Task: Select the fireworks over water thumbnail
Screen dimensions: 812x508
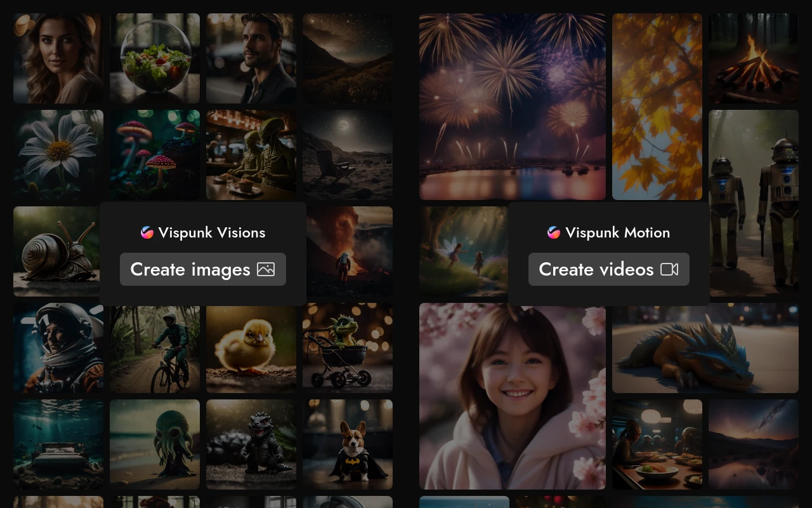Action: 512,107
